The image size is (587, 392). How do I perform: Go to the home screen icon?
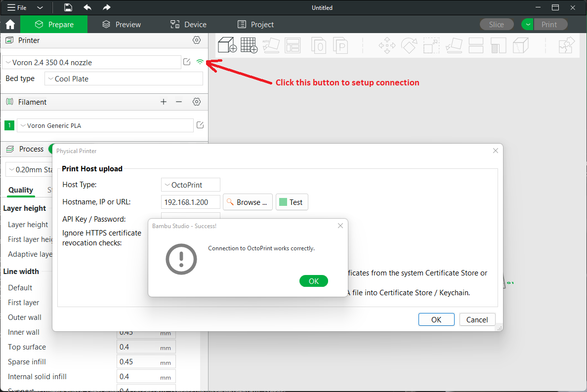pyautogui.click(x=10, y=25)
